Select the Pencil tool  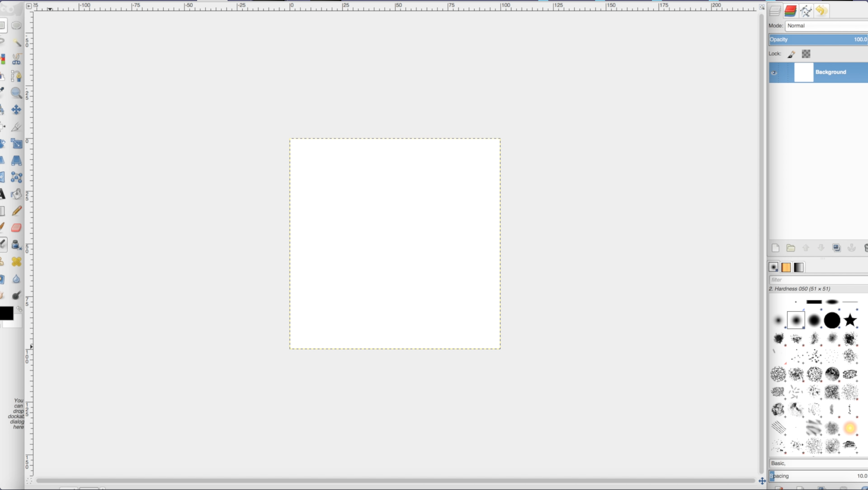coord(17,211)
